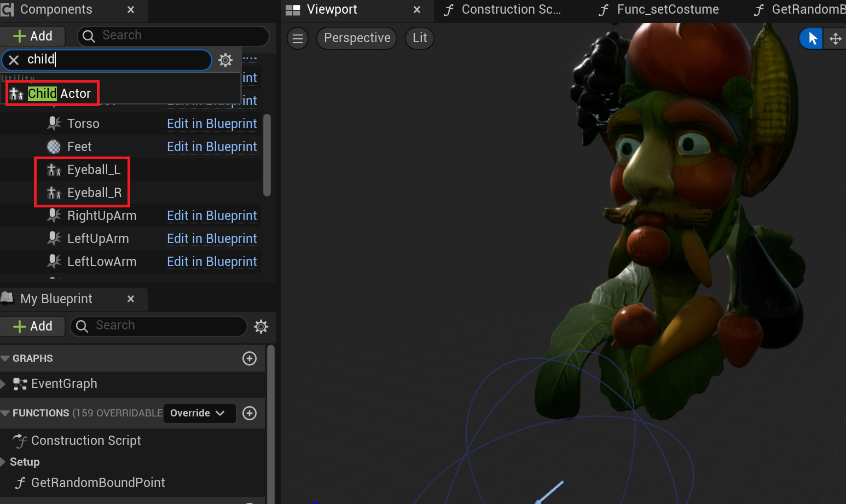Open the Override dropdown
Viewport: 846px width, 504px height.
click(x=200, y=413)
